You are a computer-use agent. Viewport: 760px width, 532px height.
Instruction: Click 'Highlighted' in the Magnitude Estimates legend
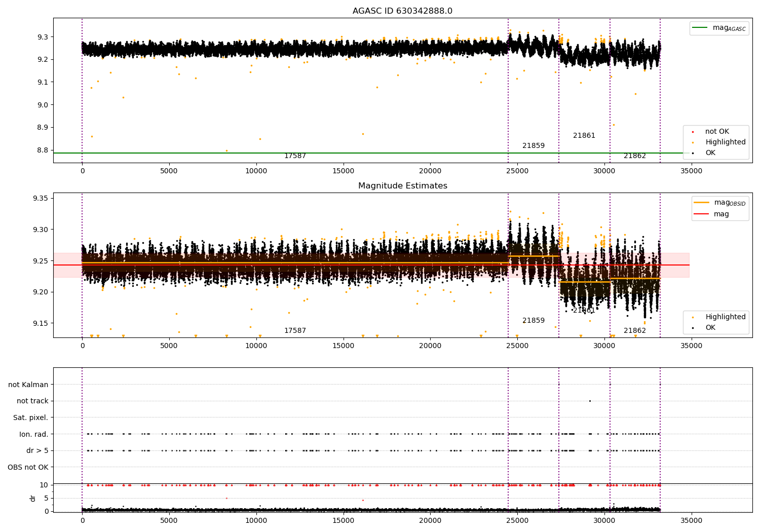(725, 317)
